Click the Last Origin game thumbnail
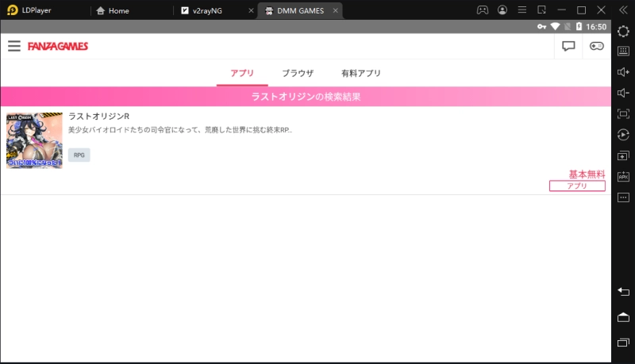 click(x=34, y=140)
